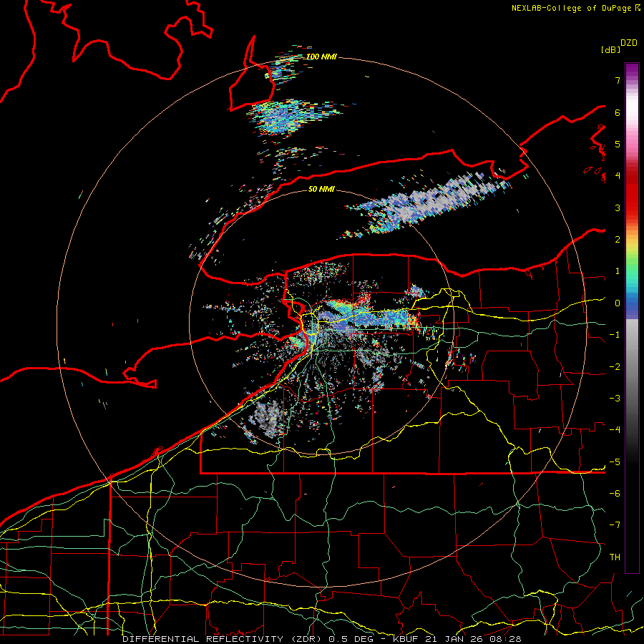Click the 2 dB tick label on the scale
644x644 pixels.
click(618, 240)
